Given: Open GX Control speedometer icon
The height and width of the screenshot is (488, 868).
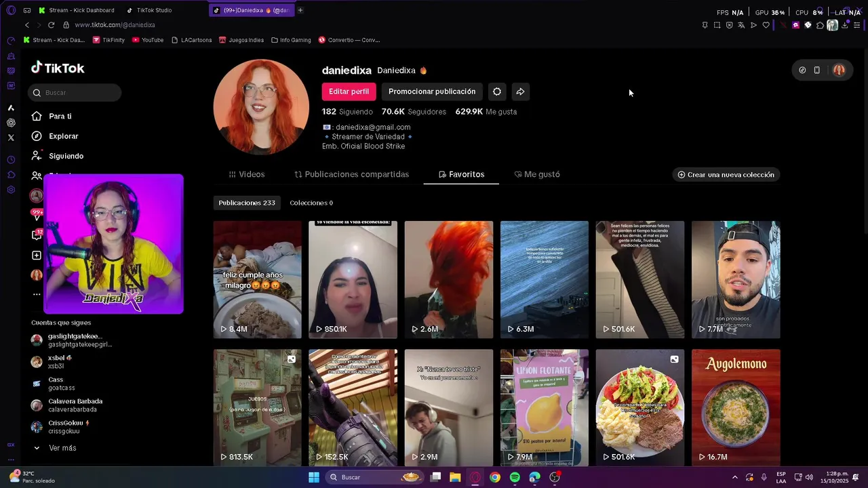Looking at the screenshot, I should (x=11, y=41).
